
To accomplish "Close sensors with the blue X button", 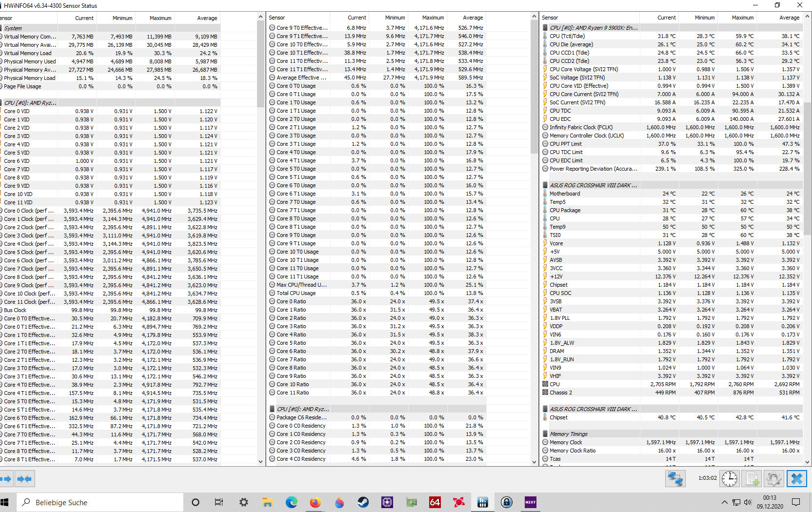I will point(796,478).
